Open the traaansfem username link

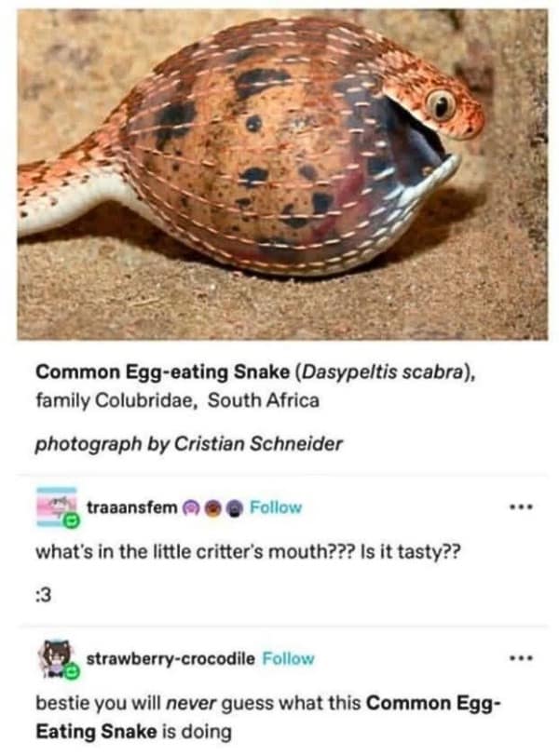pyautogui.click(x=131, y=507)
